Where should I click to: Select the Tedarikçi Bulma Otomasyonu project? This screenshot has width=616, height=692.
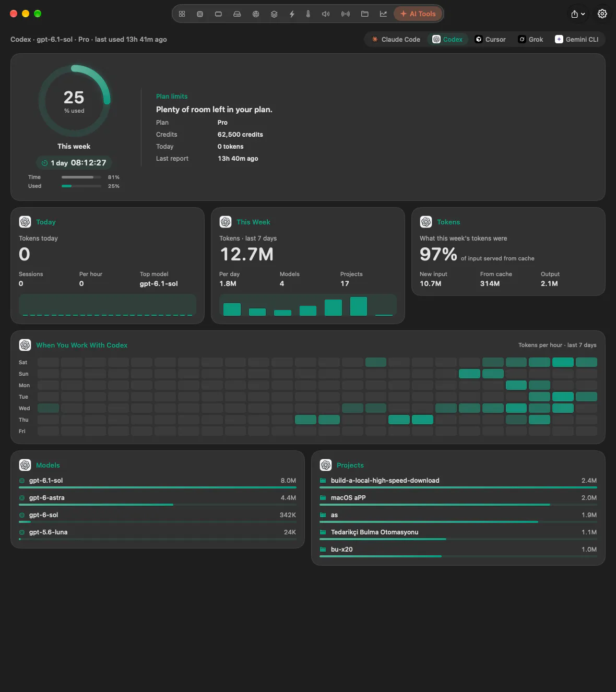(458, 535)
